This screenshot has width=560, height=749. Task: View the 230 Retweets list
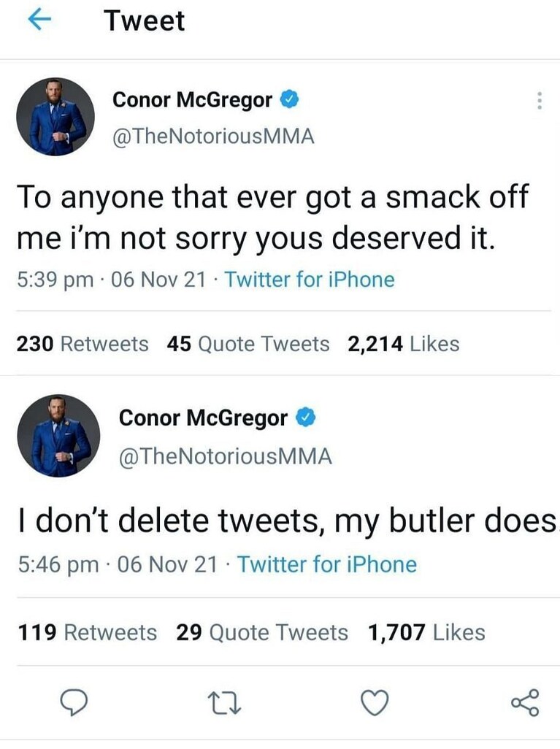(83, 344)
